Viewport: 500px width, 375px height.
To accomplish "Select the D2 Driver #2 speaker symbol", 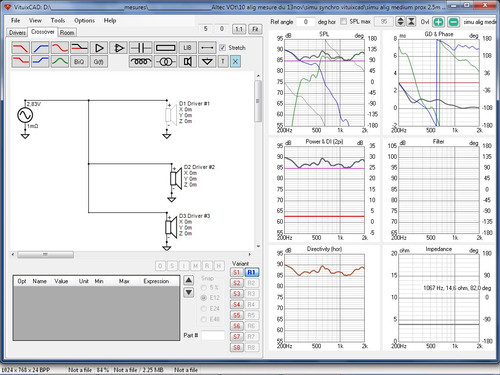I will pos(176,178).
